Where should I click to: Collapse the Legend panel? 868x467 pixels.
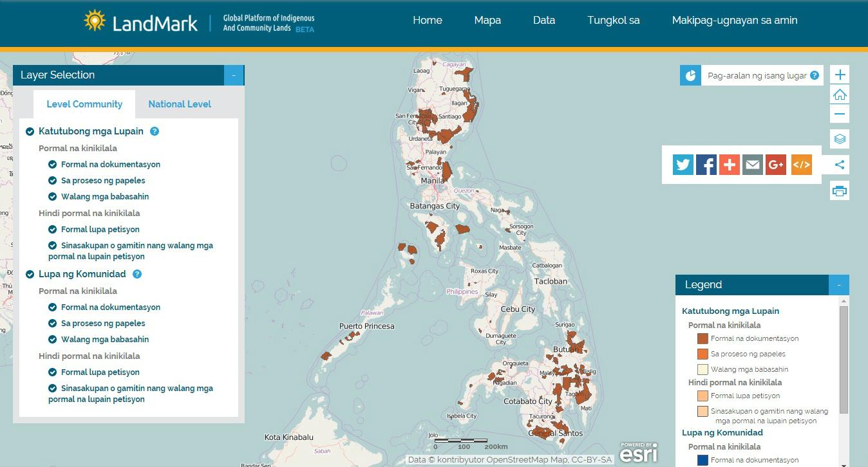tap(838, 284)
